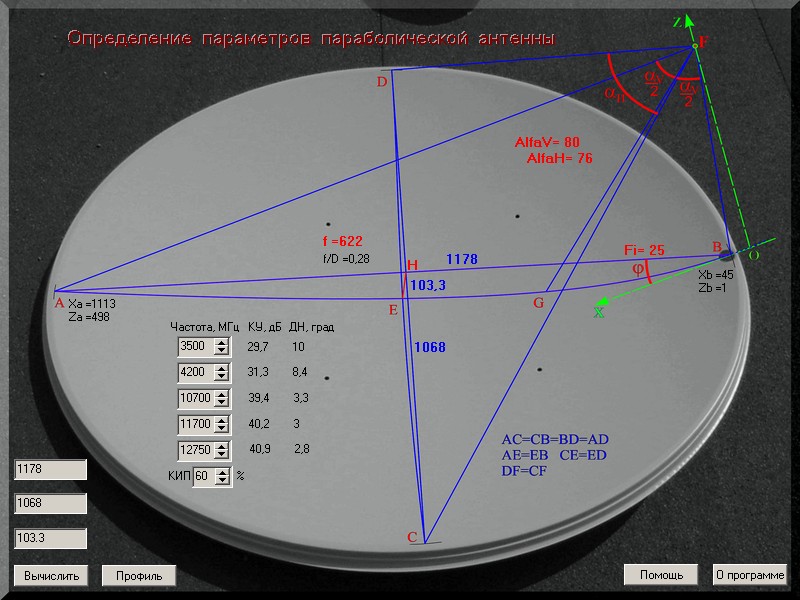This screenshot has height=600, width=800.
Task: Click the gain value 31,3
Action: [258, 372]
